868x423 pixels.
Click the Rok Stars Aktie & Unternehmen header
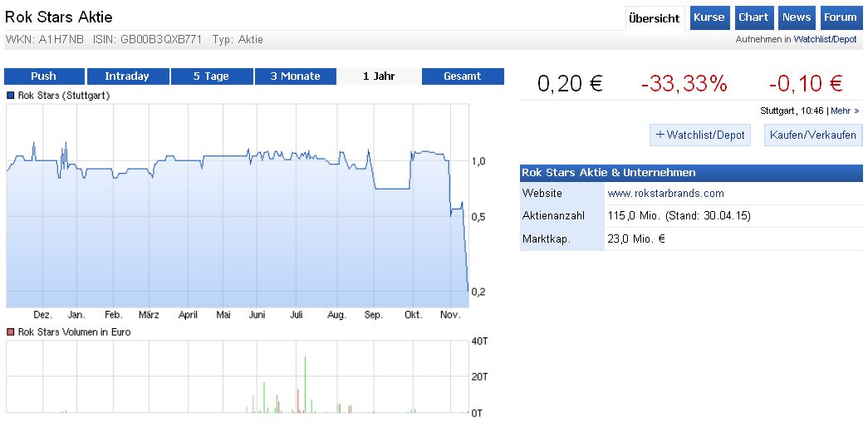(x=691, y=173)
